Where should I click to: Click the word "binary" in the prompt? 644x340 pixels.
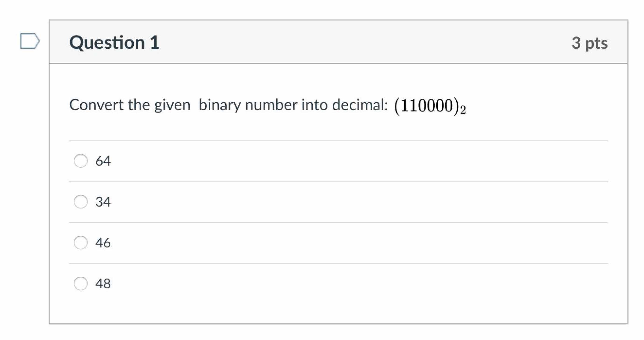tap(220, 105)
